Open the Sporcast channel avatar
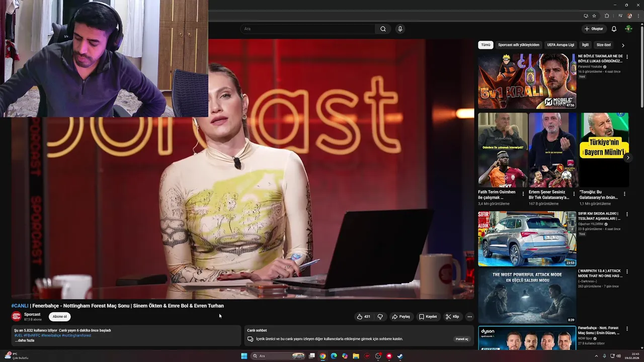Image resolution: width=644 pixels, height=362 pixels. pos(17,316)
